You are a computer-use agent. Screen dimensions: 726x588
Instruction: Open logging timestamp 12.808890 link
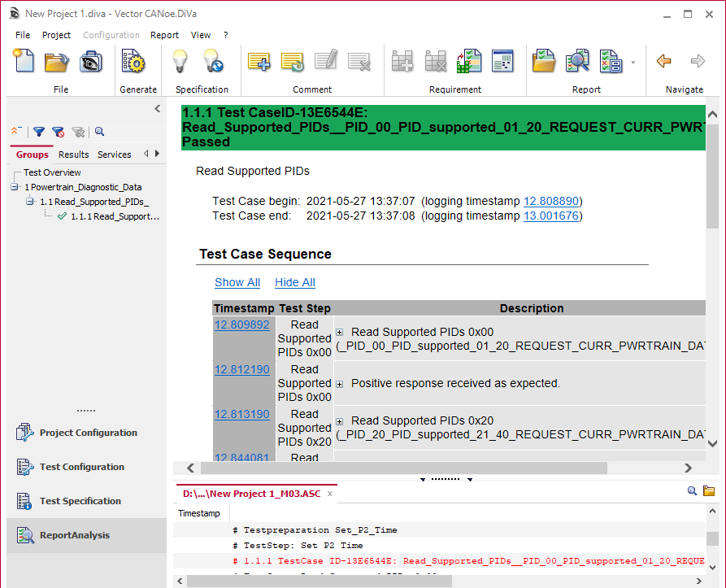(551, 202)
